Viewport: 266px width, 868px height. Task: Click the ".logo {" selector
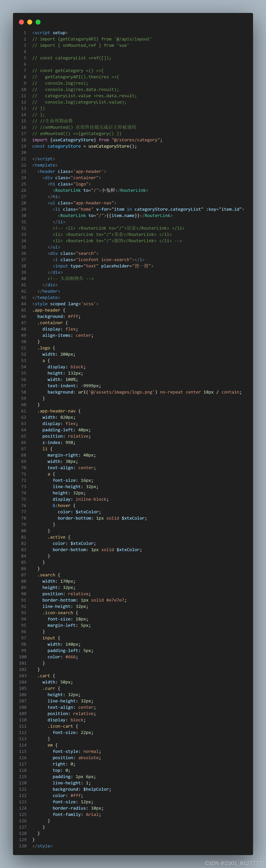pos(46,348)
